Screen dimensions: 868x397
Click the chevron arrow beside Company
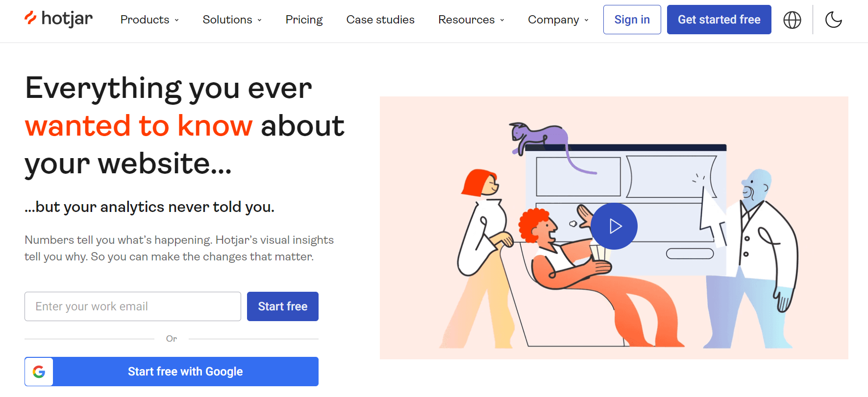587,20
